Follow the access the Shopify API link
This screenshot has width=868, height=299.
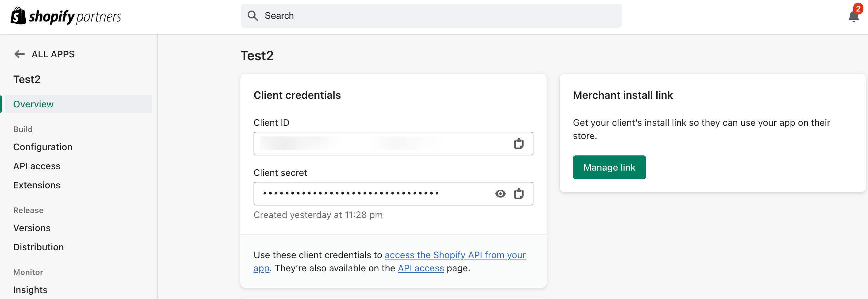(454, 255)
